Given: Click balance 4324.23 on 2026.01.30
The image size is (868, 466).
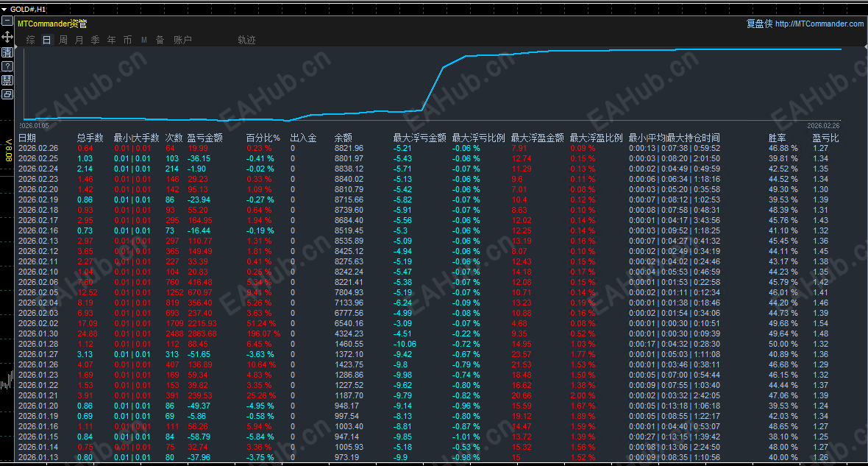Looking at the screenshot, I should coord(349,333).
